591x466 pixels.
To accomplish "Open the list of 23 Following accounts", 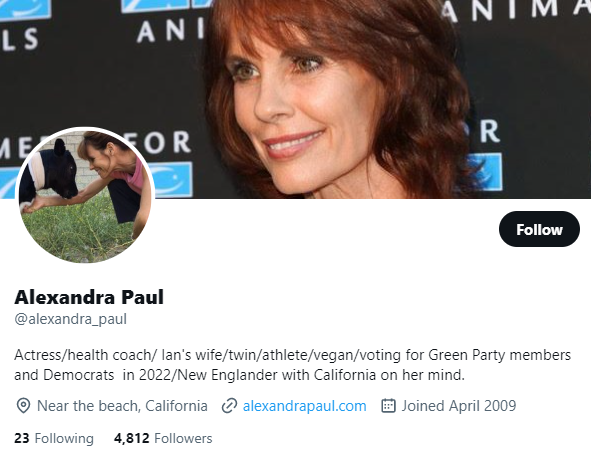I will (54, 438).
